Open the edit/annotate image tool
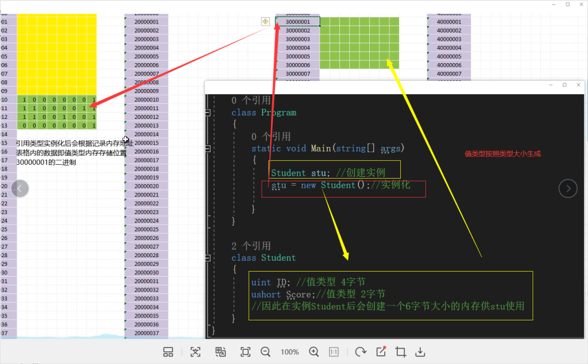Screen dimensions: 588x364 [381, 351]
